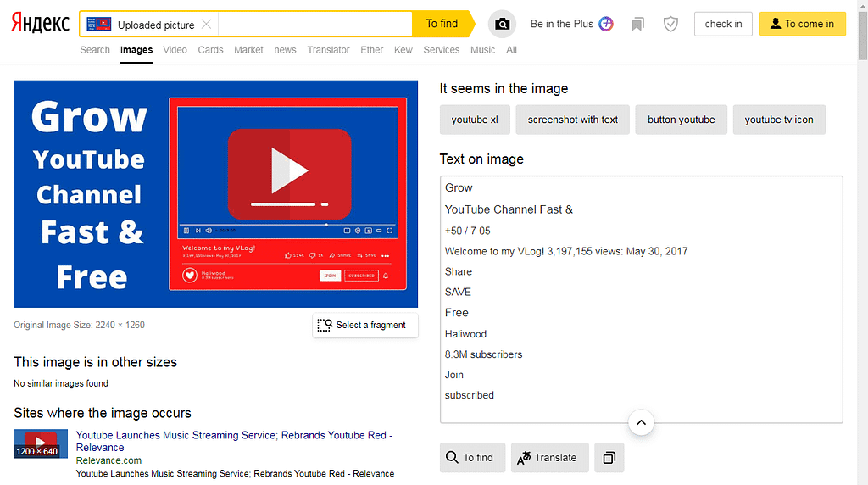Open Youtube Launches Music Streaming Service link
Screen dimensions: 868x485
[234, 441]
